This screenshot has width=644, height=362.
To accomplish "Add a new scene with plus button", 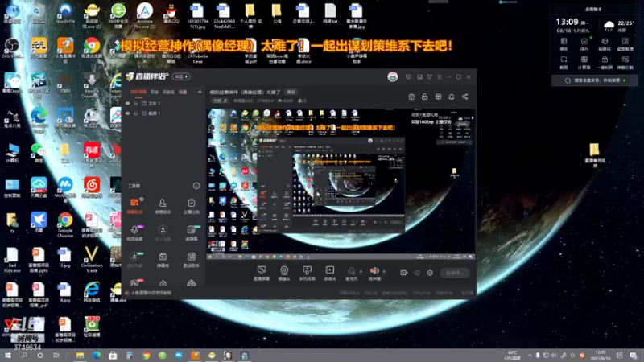I will click(200, 92).
